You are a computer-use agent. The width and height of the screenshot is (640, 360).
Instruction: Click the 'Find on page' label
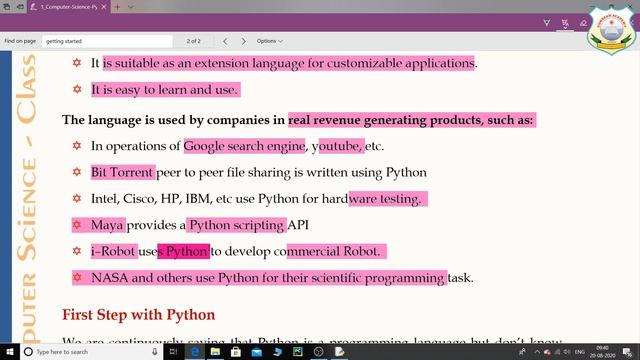tap(20, 41)
